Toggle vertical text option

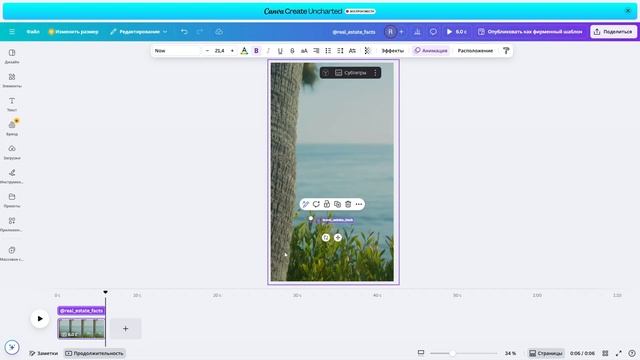pyautogui.click(x=352, y=51)
